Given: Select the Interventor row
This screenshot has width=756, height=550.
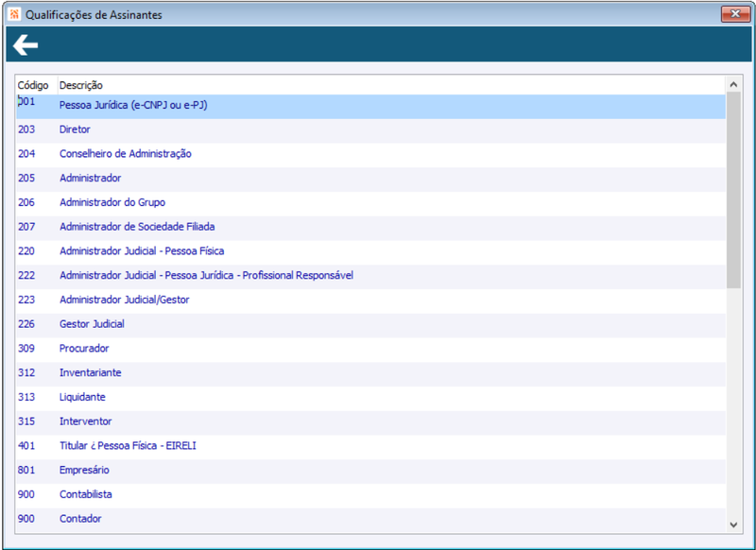Looking at the screenshot, I should [x=370, y=423].
